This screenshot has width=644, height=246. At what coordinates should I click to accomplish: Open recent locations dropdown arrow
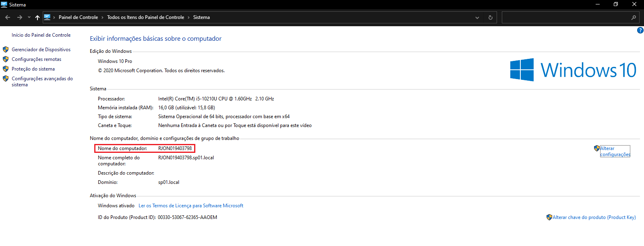[x=29, y=17]
